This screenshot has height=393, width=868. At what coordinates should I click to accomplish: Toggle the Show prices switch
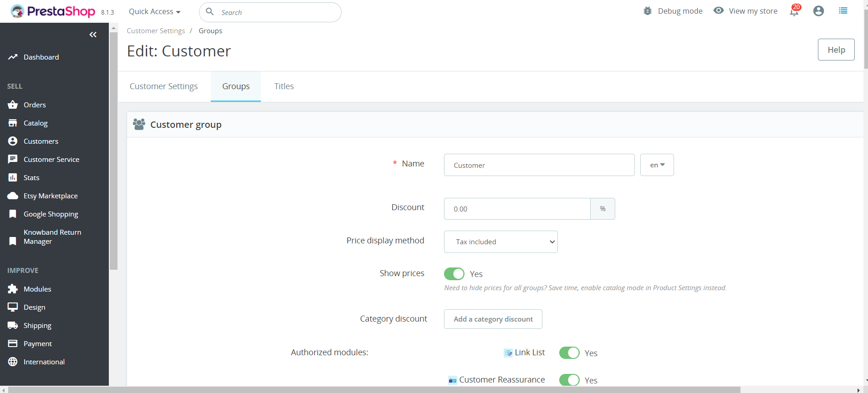point(454,274)
